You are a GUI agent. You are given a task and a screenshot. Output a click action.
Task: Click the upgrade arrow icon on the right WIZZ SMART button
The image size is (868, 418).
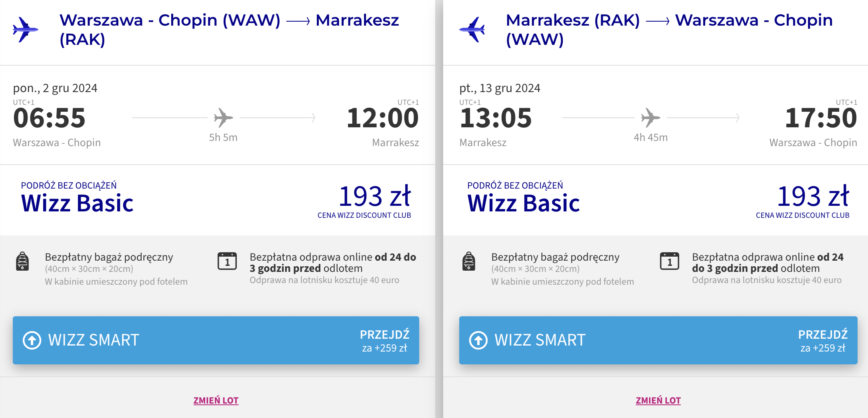pyautogui.click(x=478, y=340)
